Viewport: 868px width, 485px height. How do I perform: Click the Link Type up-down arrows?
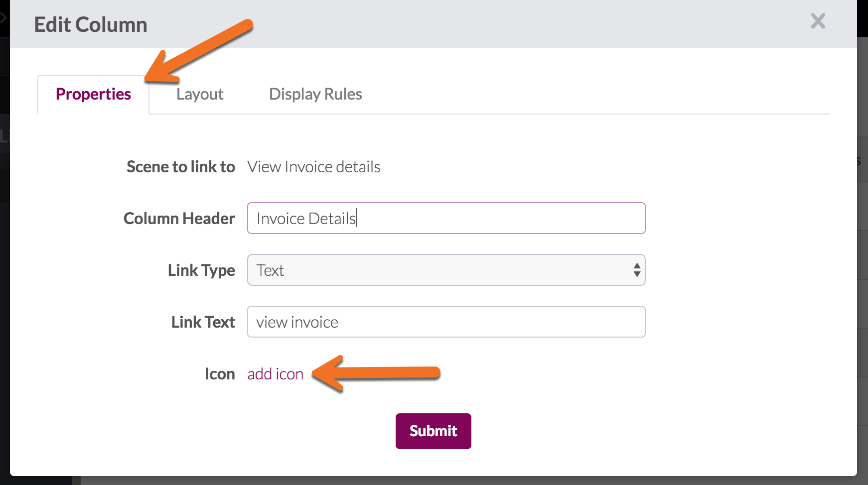pos(637,270)
